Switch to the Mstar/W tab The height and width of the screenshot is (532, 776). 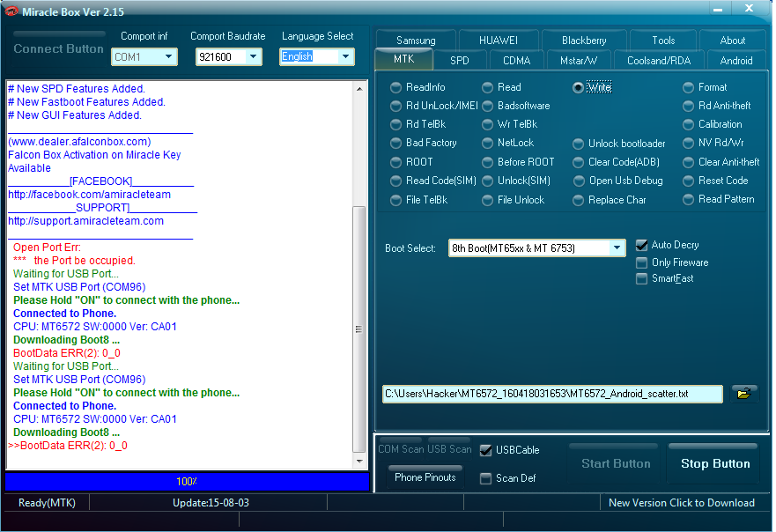[x=579, y=61]
